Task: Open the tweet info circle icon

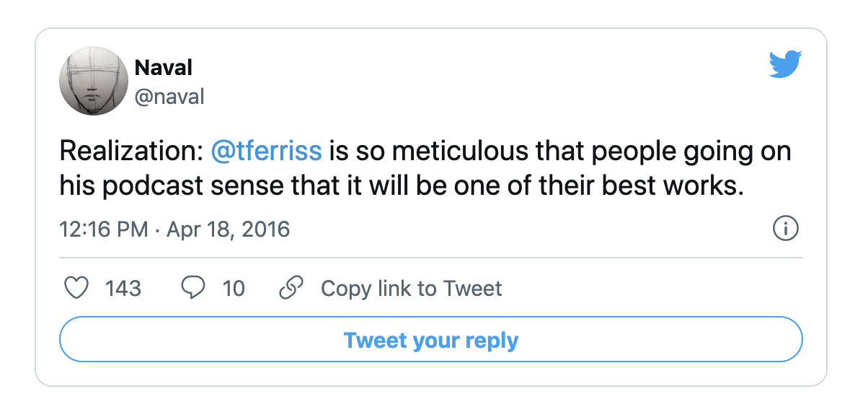Action: tap(785, 229)
